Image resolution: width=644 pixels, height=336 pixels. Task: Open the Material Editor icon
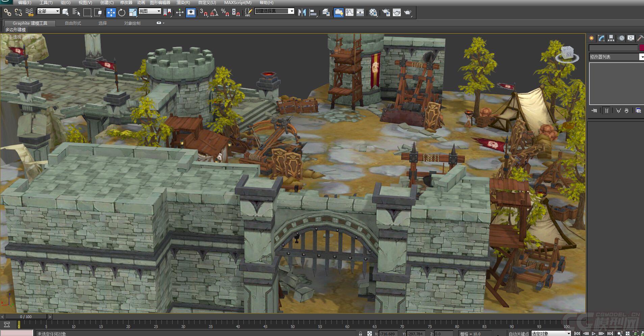[x=373, y=13]
